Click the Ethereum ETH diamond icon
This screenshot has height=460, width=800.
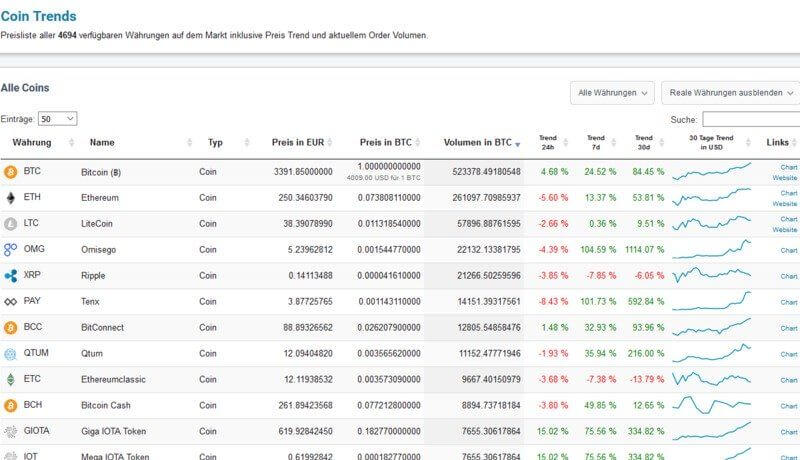10,198
